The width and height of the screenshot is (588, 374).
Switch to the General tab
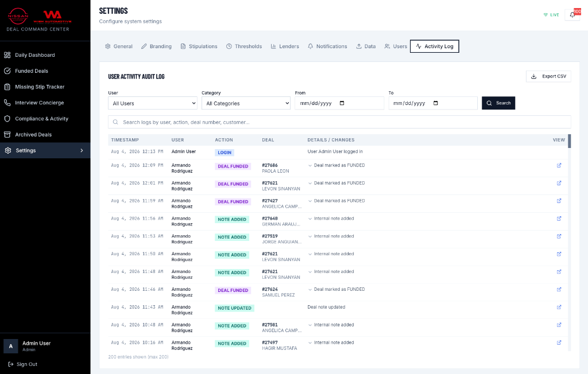pyautogui.click(x=118, y=46)
